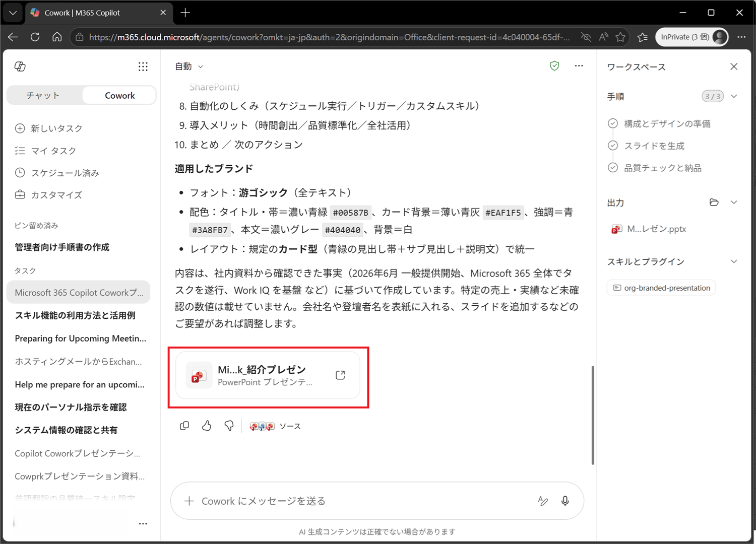Click the pen edit icon in message box
Screen dimensions: 756x544
pyautogui.click(x=543, y=501)
